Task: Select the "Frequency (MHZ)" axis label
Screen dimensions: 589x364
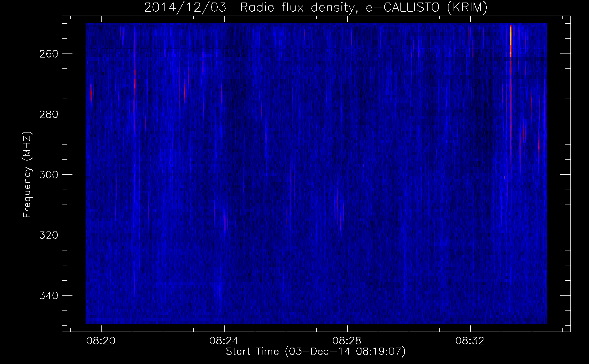Action: (28, 175)
